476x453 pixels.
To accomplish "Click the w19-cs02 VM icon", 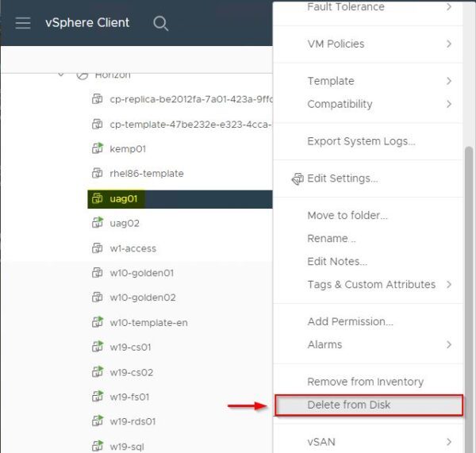I will click(98, 372).
